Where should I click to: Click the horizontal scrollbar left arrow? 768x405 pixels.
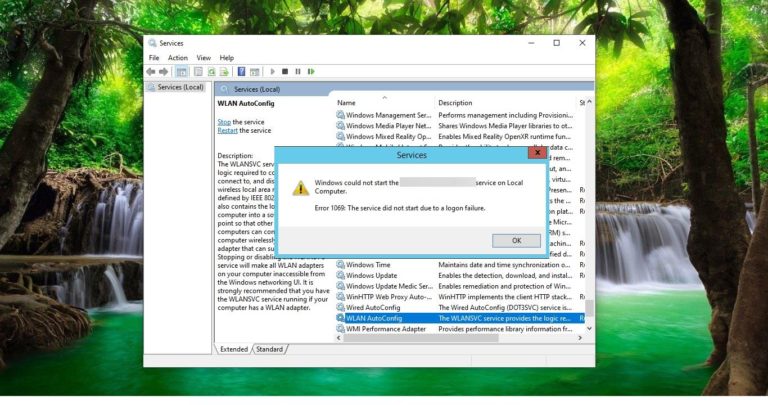pos(338,338)
